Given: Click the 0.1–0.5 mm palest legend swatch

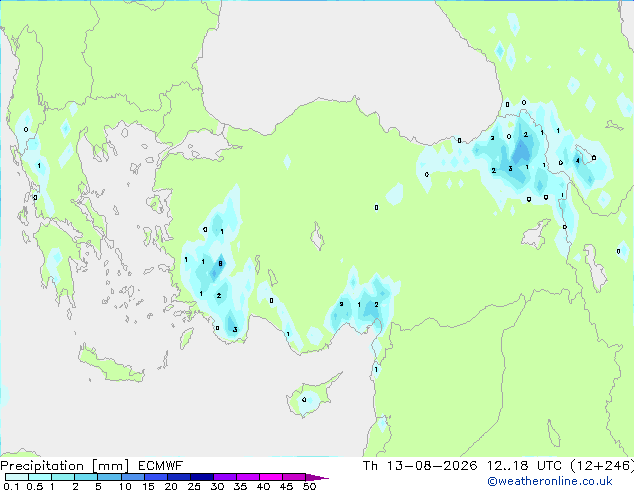Looking at the screenshot, I should click(17, 477).
